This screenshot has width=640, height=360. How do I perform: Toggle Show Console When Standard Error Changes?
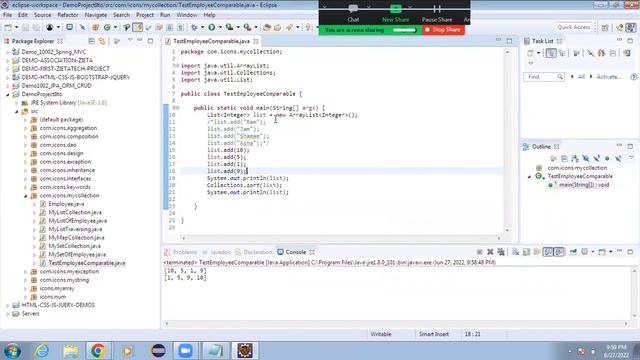(x=558, y=252)
